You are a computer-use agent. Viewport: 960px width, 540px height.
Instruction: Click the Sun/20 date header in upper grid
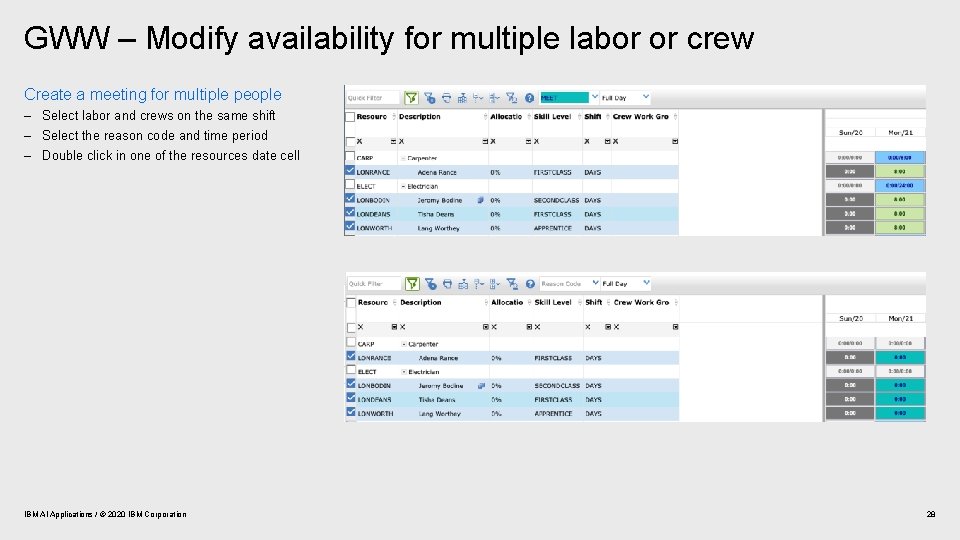[850, 132]
